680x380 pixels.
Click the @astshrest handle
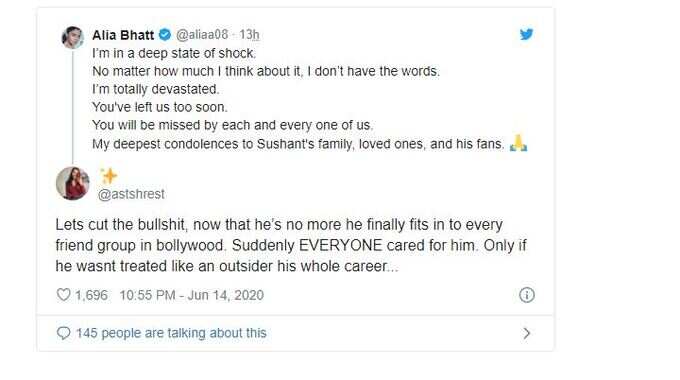[131, 194]
